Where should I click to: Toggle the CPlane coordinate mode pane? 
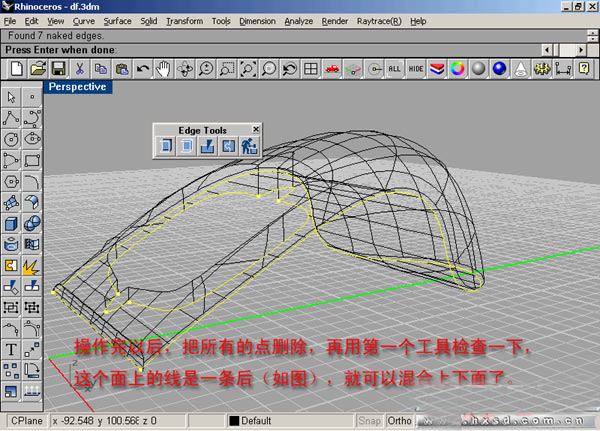click(24, 420)
